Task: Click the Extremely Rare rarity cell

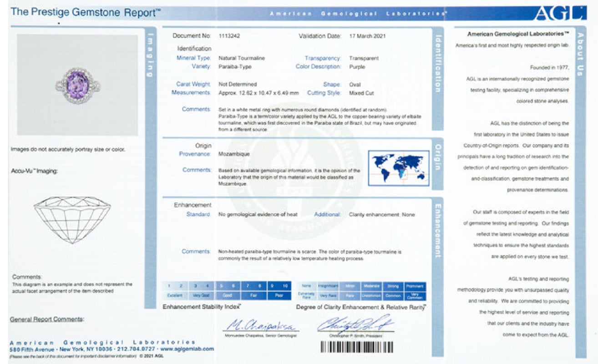Action: click(x=306, y=296)
